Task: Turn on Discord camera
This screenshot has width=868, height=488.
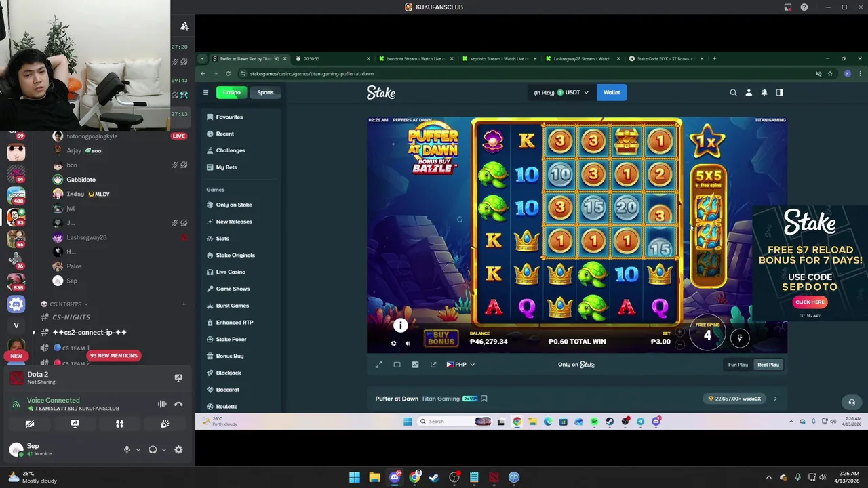Action: click(30, 424)
